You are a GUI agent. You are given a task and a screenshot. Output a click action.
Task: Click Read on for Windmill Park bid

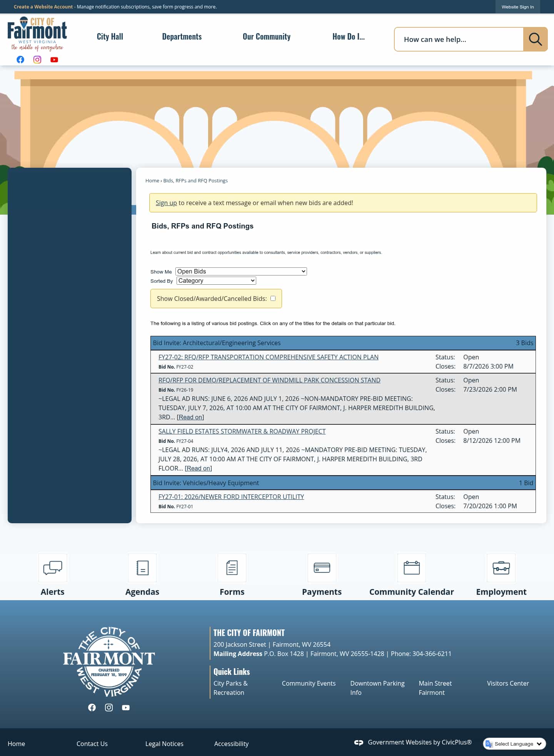(190, 417)
